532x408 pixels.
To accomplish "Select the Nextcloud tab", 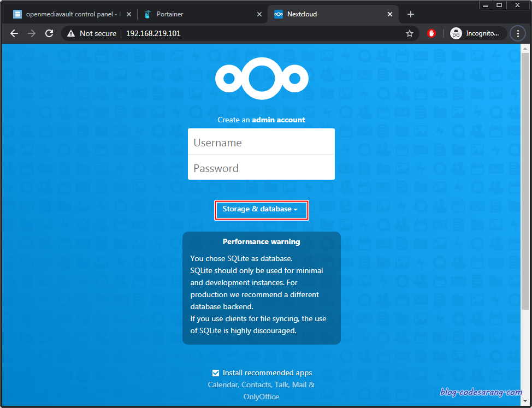I will 333,14.
